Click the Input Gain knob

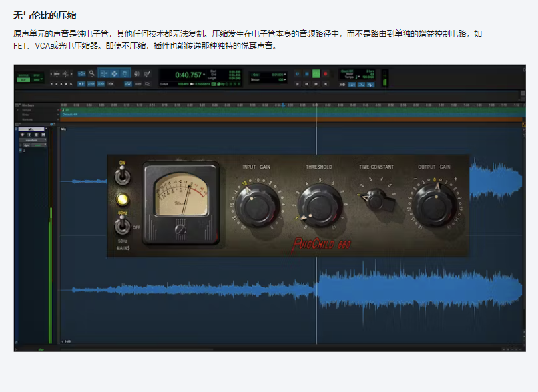click(x=257, y=206)
